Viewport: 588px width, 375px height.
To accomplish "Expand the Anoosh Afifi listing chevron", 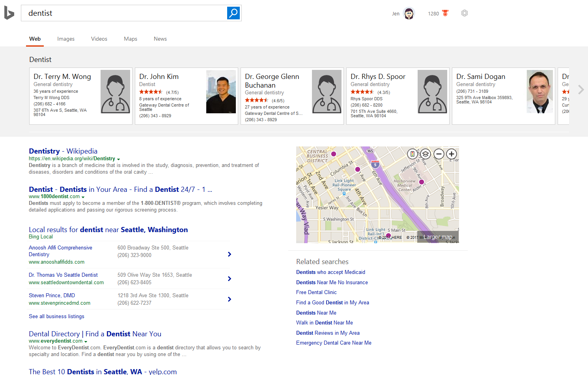I will tap(229, 254).
